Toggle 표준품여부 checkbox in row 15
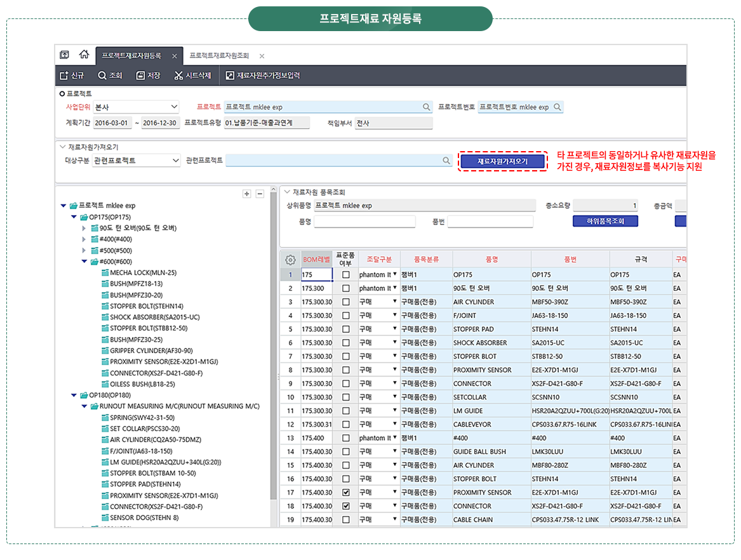The height and width of the screenshot is (560, 741). [346, 465]
